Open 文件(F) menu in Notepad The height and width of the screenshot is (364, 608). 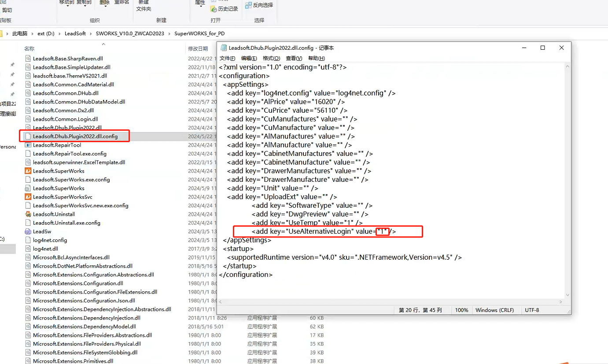228,58
